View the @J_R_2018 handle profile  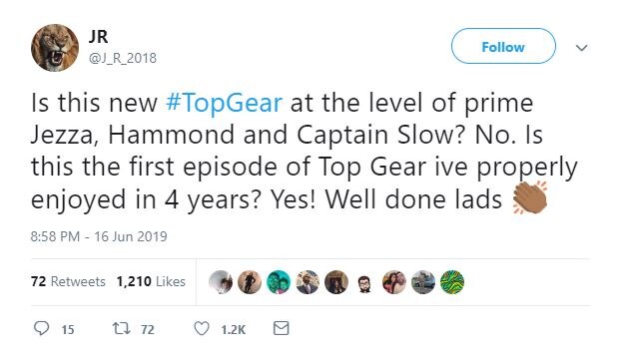(123, 58)
